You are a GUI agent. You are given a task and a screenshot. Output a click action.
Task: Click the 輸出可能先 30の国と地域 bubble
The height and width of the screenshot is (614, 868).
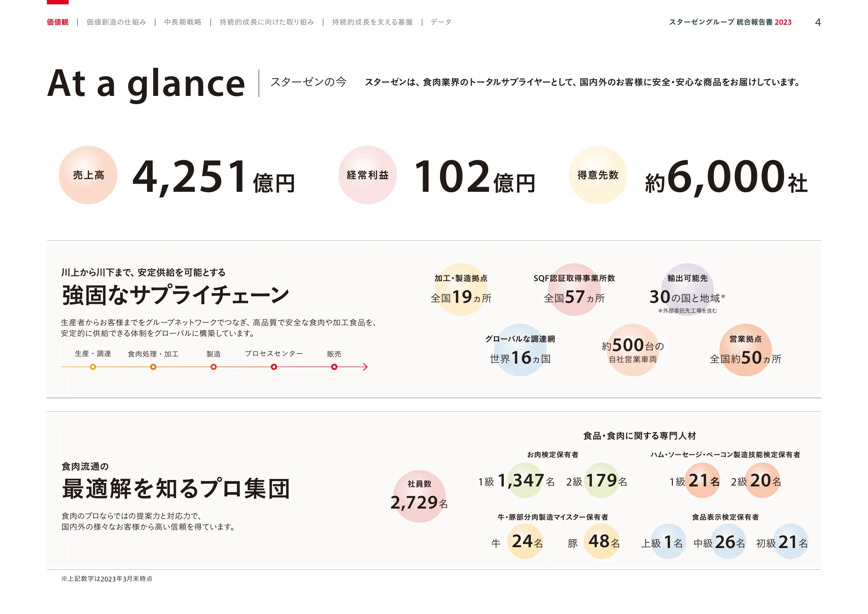point(687,289)
